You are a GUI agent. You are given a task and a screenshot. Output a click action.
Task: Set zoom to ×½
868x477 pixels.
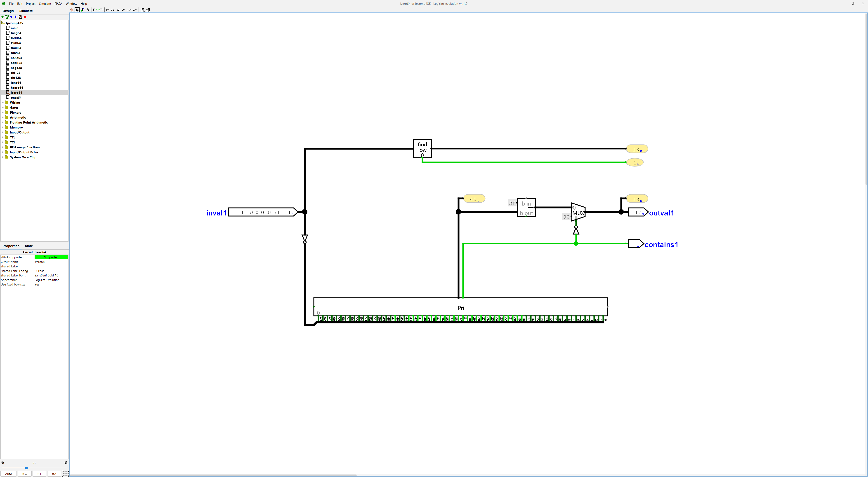pyautogui.click(x=25, y=474)
